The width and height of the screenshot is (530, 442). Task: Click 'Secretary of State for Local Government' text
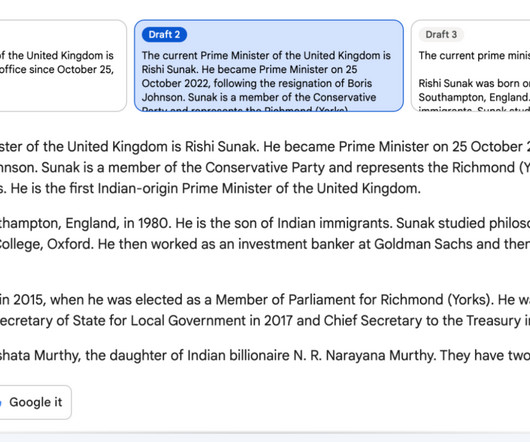pyautogui.click(x=123, y=321)
